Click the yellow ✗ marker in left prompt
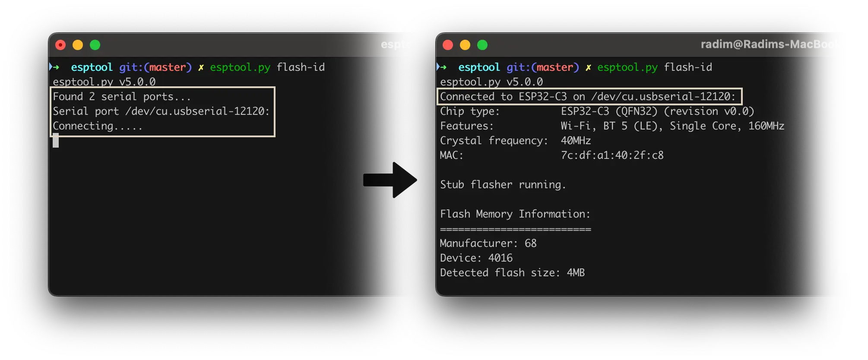 [x=201, y=68]
